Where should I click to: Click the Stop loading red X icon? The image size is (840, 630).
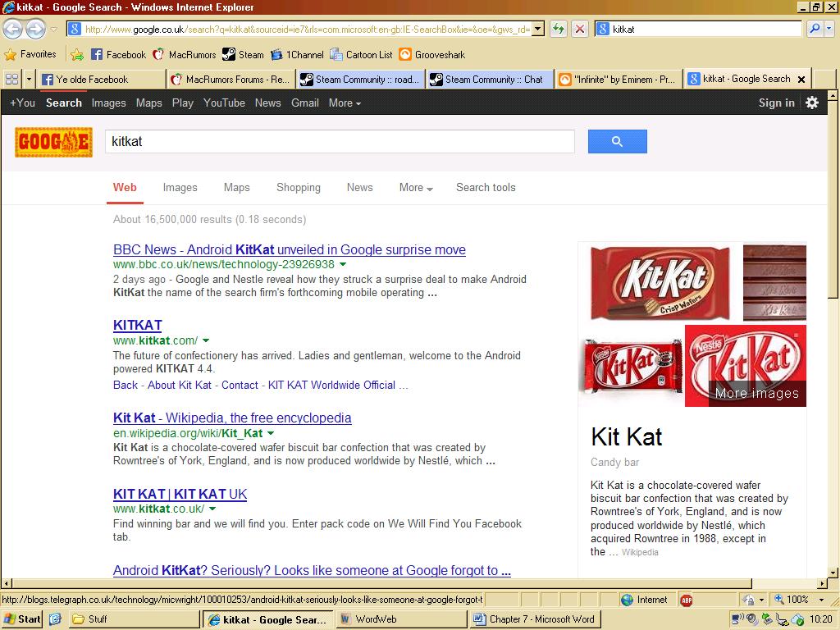pos(580,29)
